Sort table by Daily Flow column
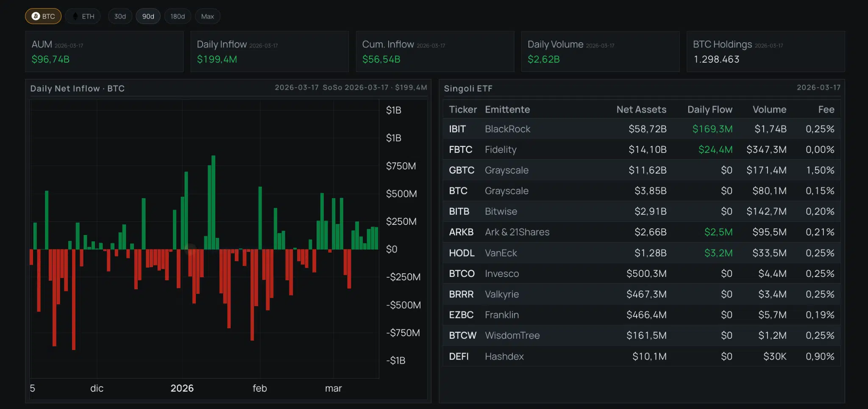This screenshot has height=409, width=868. (x=710, y=109)
